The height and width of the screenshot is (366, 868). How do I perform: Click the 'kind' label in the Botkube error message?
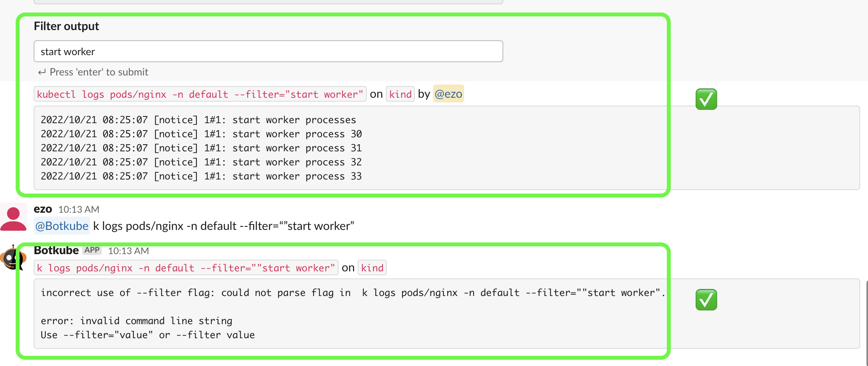click(x=372, y=267)
